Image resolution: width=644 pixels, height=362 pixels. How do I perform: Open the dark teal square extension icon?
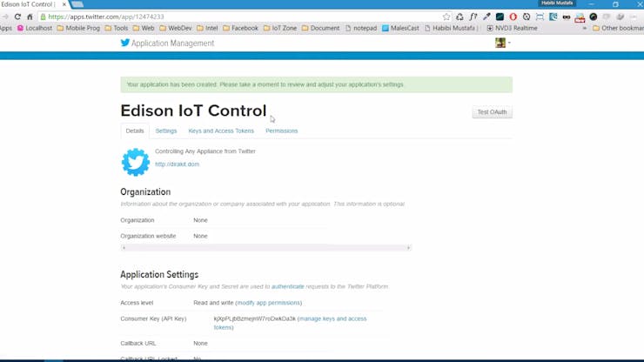pyautogui.click(x=500, y=17)
